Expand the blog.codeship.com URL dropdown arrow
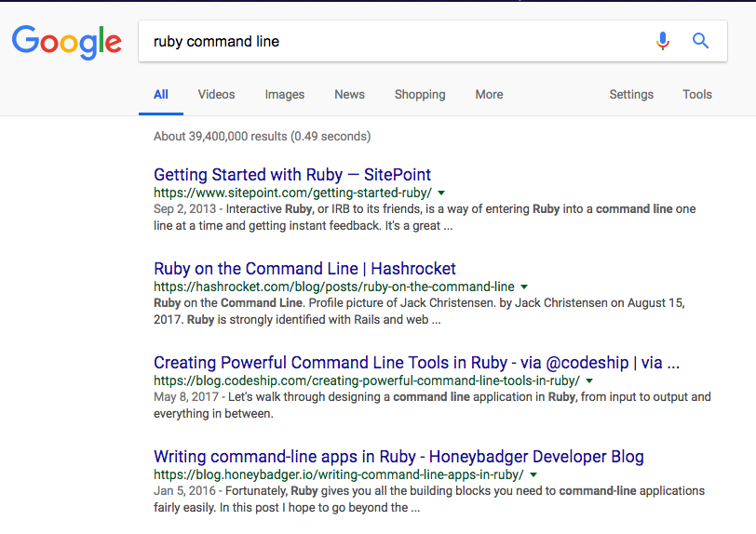 coord(589,381)
